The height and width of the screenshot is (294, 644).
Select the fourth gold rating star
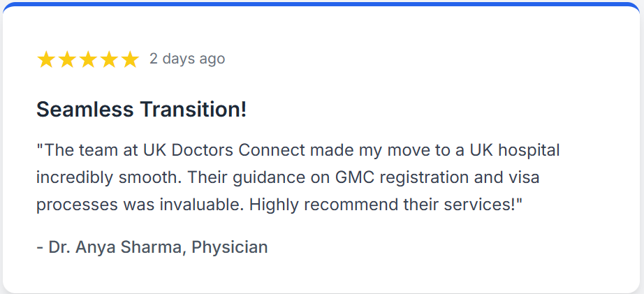[109, 59]
